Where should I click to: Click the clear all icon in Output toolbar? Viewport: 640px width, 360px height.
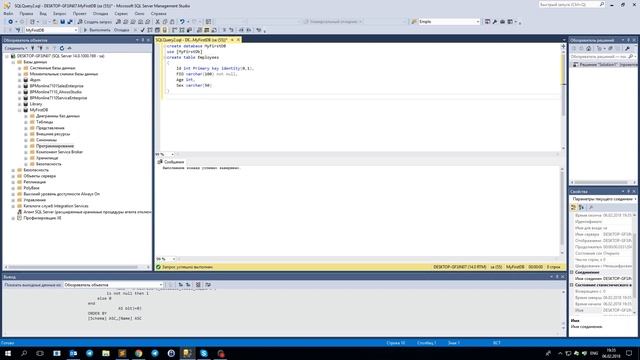[198, 285]
